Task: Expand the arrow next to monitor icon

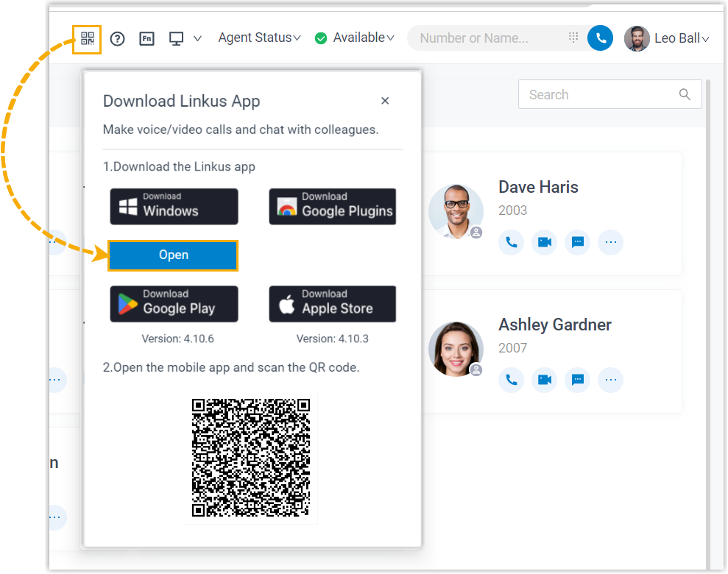Action: (x=197, y=38)
